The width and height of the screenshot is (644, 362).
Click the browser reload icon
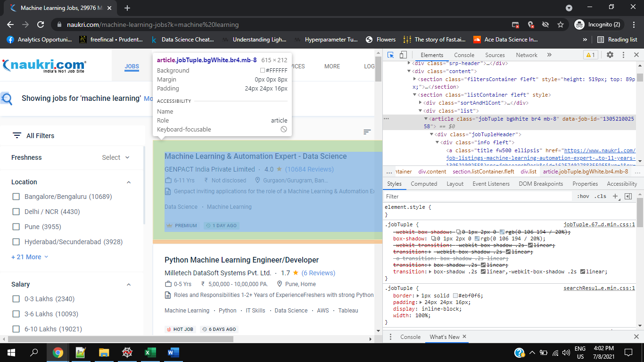[41, 25]
